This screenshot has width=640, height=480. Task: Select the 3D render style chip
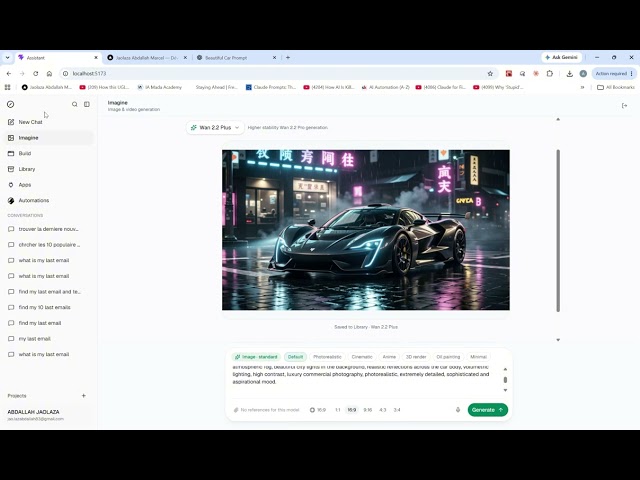tap(416, 357)
